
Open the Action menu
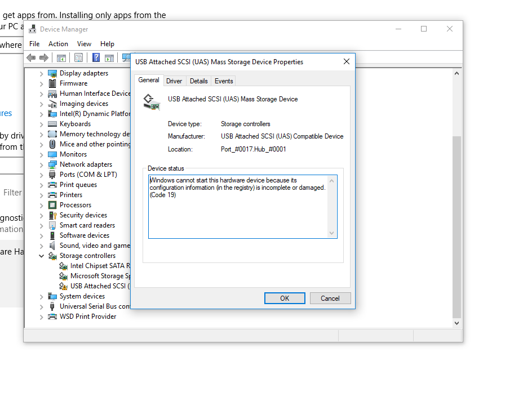(x=58, y=43)
